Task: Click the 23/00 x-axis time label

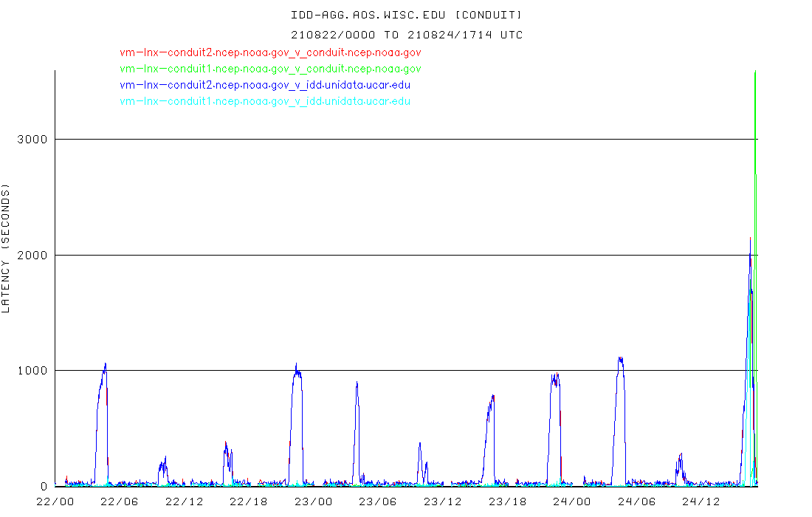Action: [313, 502]
